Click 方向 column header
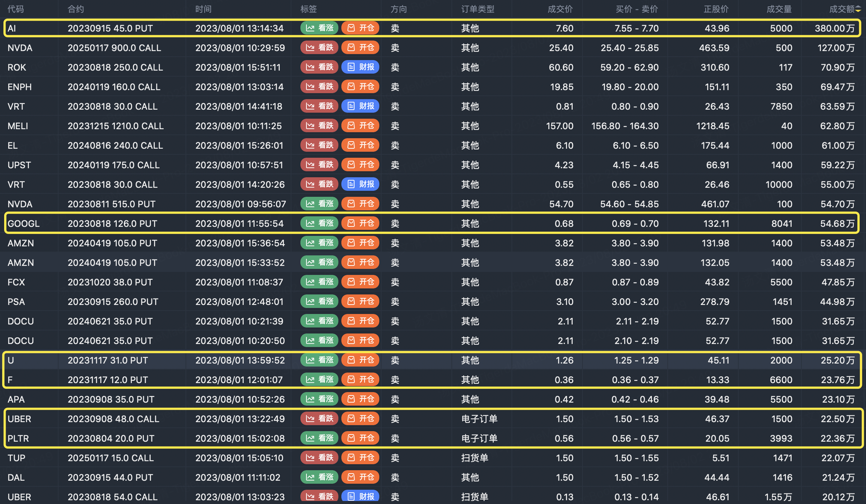866x504 pixels. [x=399, y=9]
